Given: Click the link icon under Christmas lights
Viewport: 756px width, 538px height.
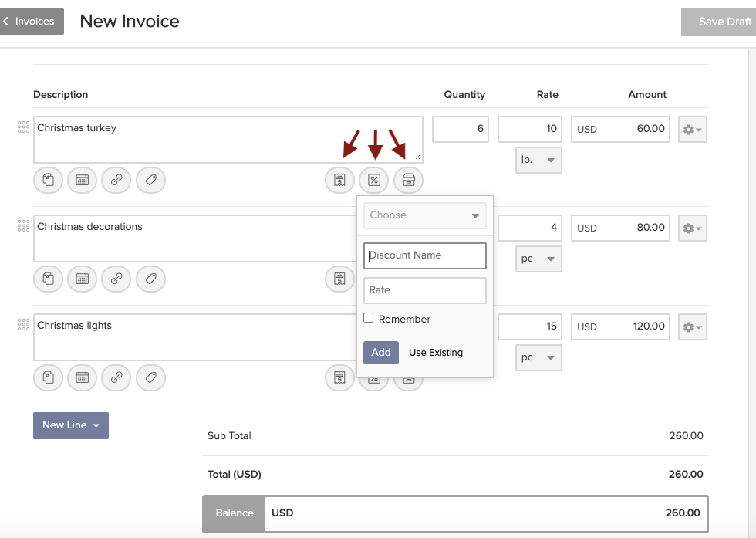Looking at the screenshot, I should (x=116, y=377).
